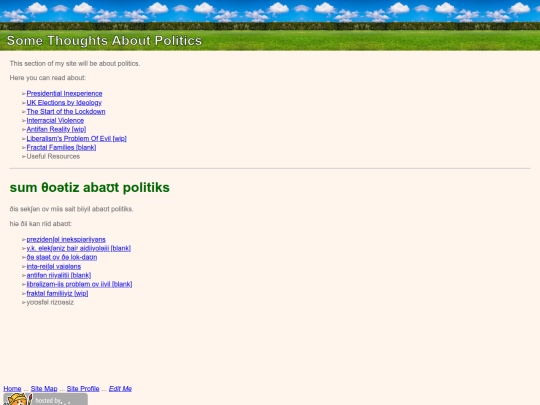
Task: Open antifən riyalitii [blank] link
Action: (x=59, y=275)
